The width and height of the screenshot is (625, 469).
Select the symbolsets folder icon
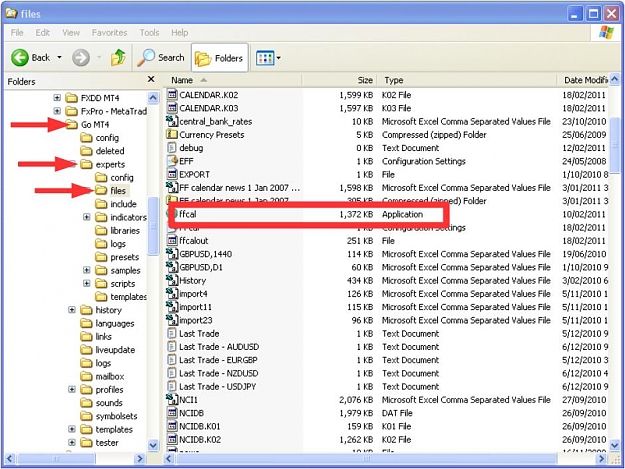86,416
